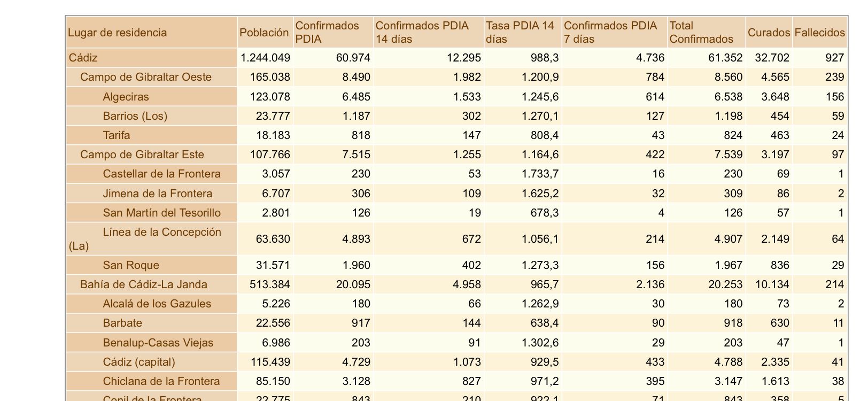
Task: Click on Tarifa in the list
Action: 117,135
